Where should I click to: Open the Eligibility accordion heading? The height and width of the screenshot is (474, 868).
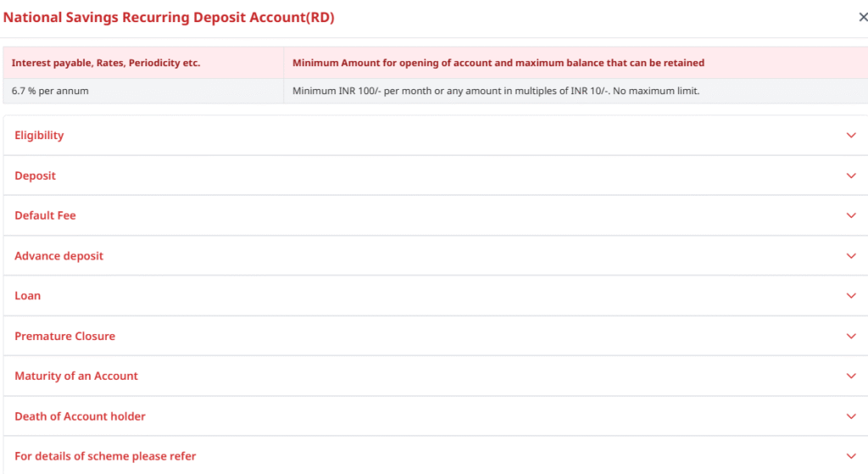coord(39,136)
